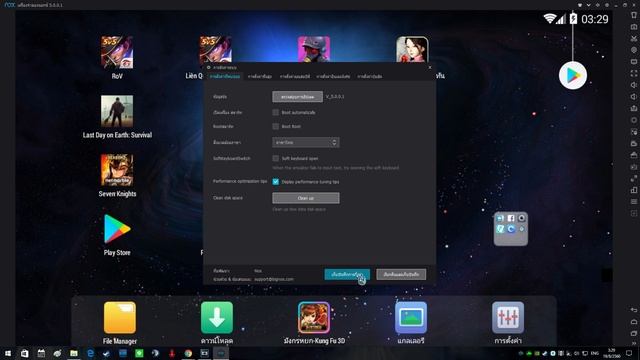Launch มังกรหยก-Kung Fu 3D from the dock
Image resolution: width=640 pixels, height=360 pixels.
coord(314,318)
